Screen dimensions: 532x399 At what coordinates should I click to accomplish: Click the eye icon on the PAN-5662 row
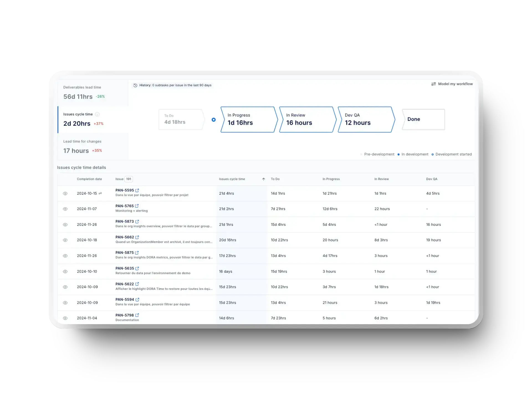[65, 240]
